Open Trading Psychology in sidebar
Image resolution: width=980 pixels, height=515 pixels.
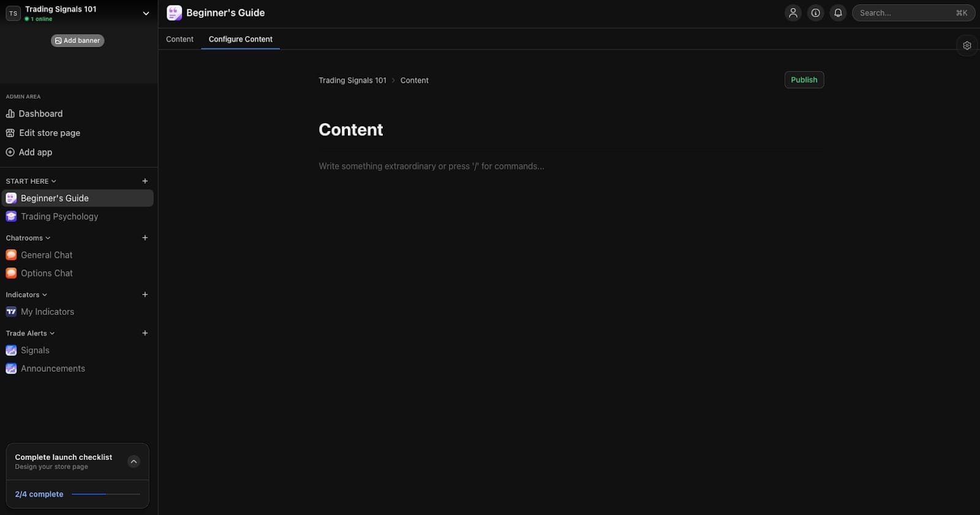(x=59, y=217)
